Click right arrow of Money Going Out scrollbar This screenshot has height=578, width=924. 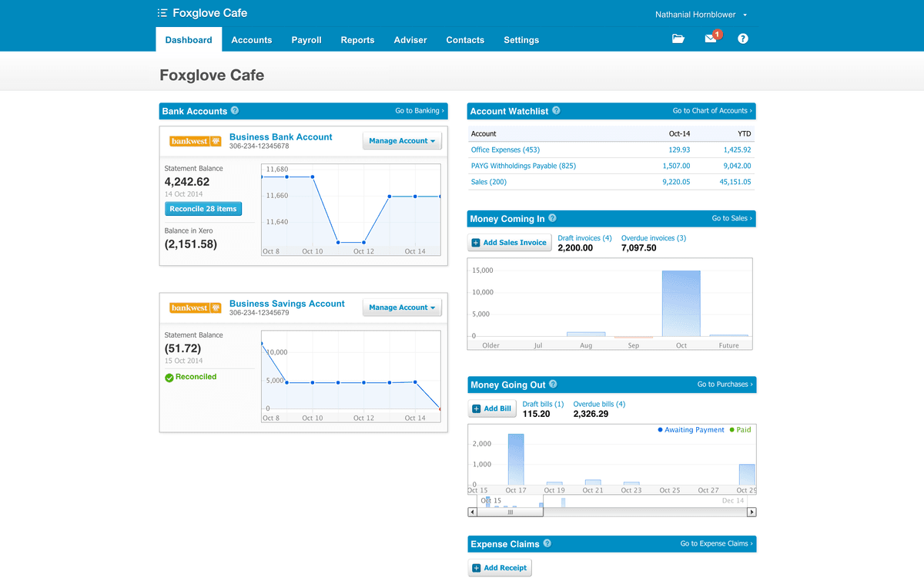[x=752, y=512]
